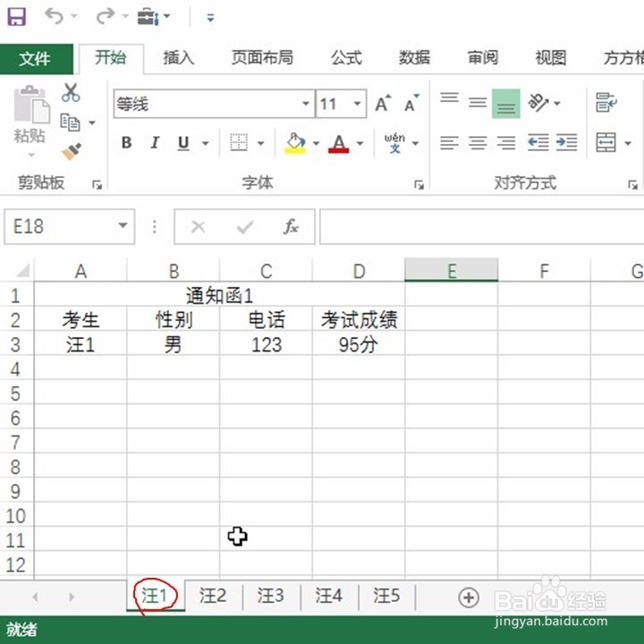
Task: Click the Increase Indent icon
Action: click(566, 142)
